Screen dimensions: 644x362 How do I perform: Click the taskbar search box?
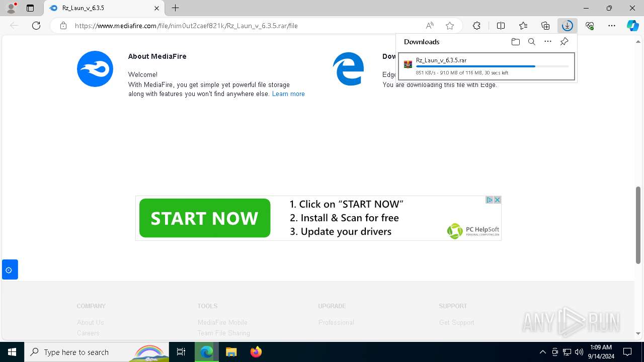(x=97, y=352)
